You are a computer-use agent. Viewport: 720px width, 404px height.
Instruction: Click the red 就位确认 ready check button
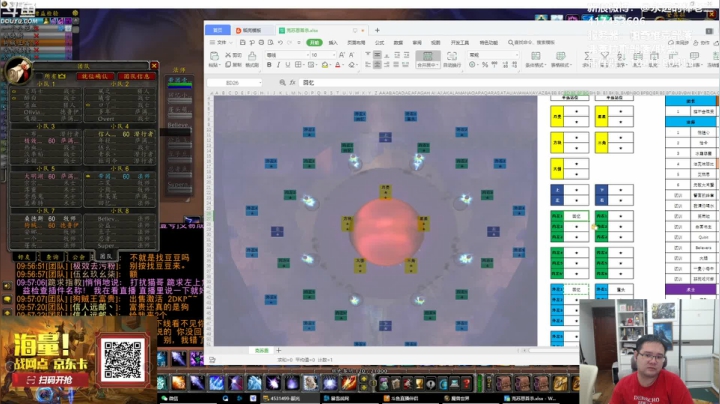[95, 76]
